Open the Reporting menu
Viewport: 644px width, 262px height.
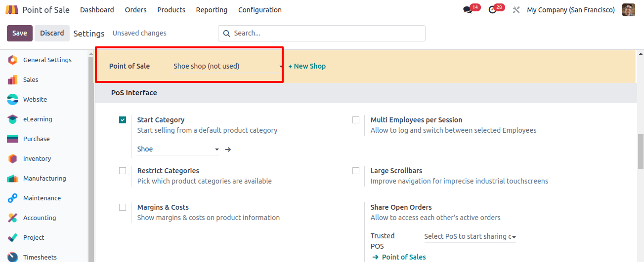click(212, 10)
